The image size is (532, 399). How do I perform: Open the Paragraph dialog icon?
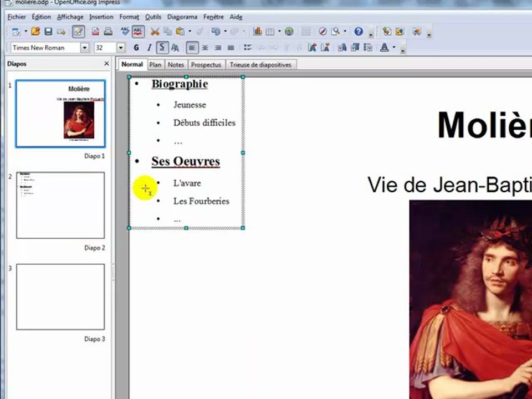355,48
